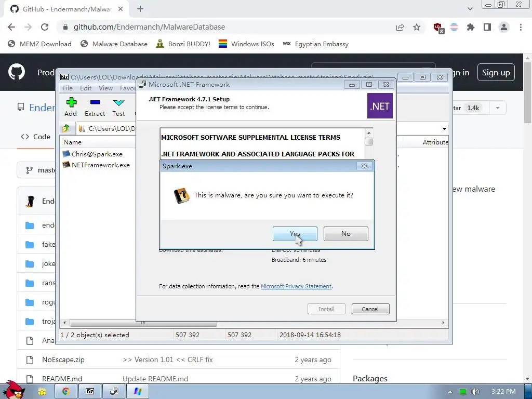The width and height of the screenshot is (532, 399).
Task: Open the Egyptian Embassy bookmark
Action: pyautogui.click(x=315, y=44)
